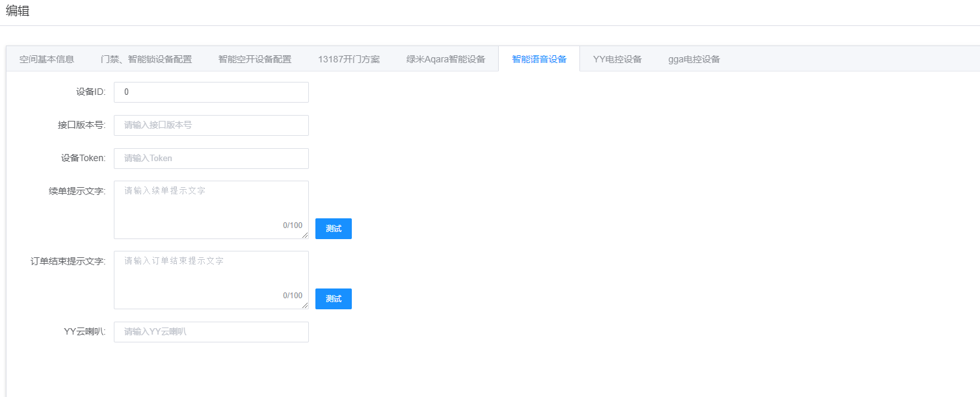Click resize handle of 续单提示文字 textarea
Image resolution: width=980 pixels, height=397 pixels.
pyautogui.click(x=305, y=235)
